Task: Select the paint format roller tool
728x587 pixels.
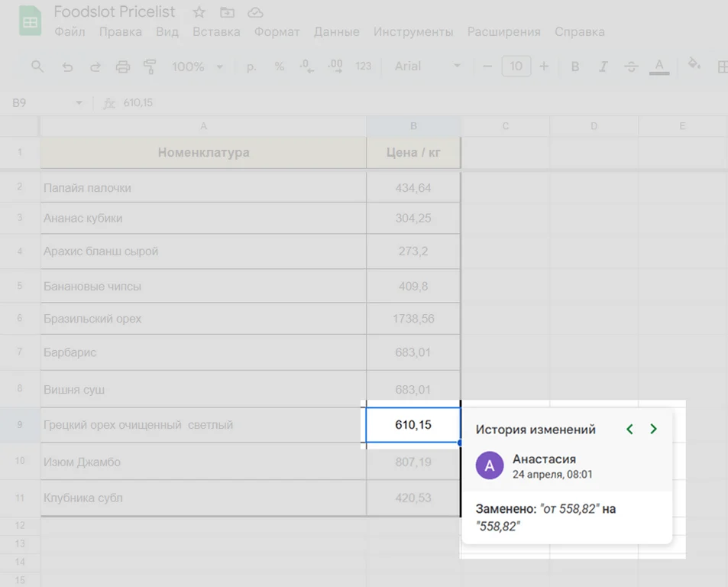Action: pyautogui.click(x=150, y=66)
